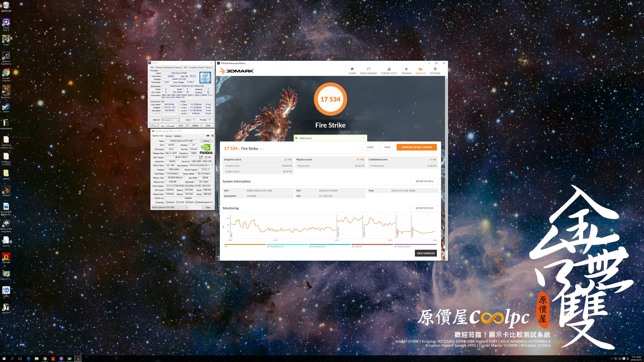The height and width of the screenshot is (362, 644).
Task: Open Fraps desktop icon
Action: (x=6, y=40)
